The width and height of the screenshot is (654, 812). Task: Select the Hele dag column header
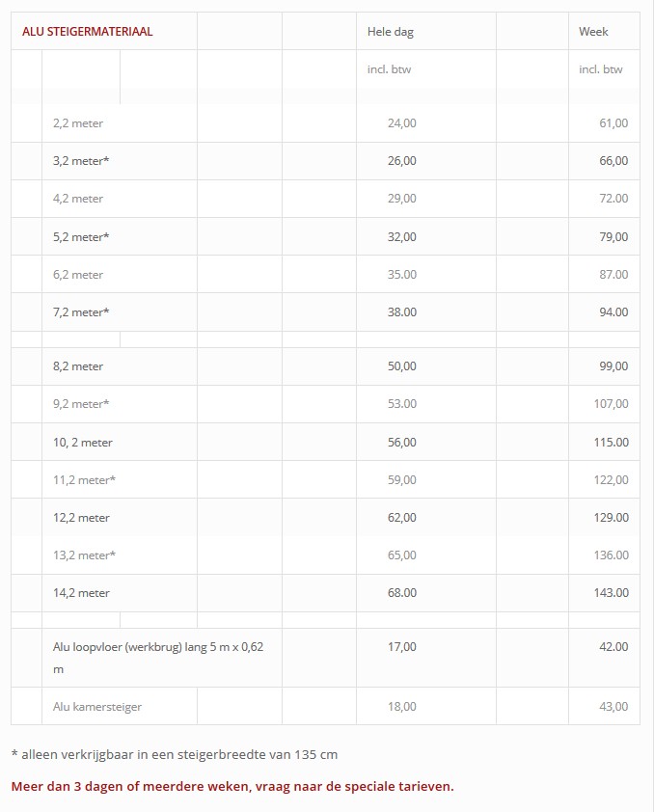[x=391, y=32]
